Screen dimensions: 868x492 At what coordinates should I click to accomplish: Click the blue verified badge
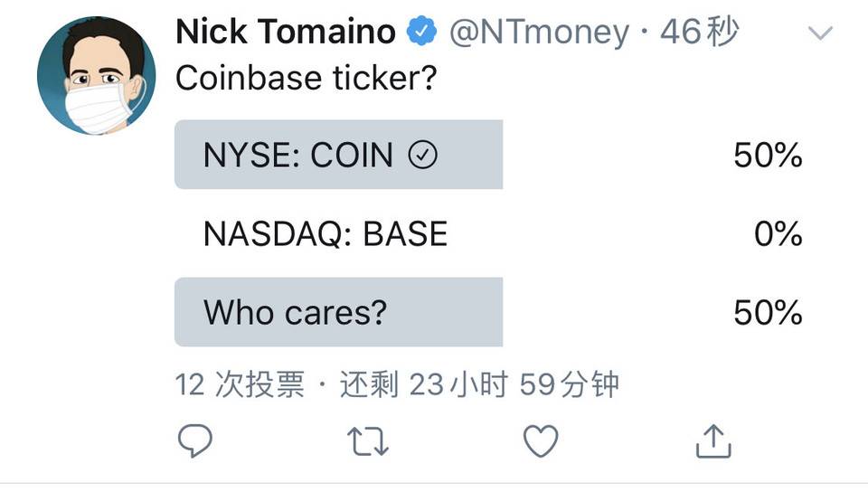click(x=420, y=33)
